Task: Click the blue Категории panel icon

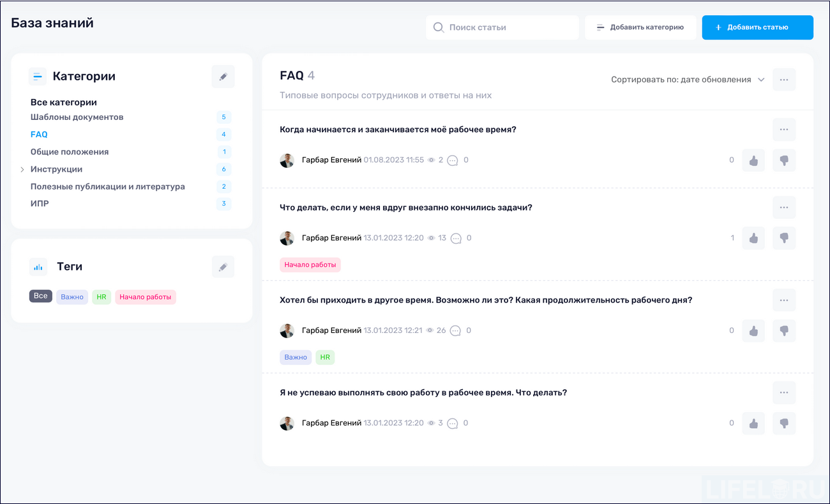Action: tap(38, 76)
